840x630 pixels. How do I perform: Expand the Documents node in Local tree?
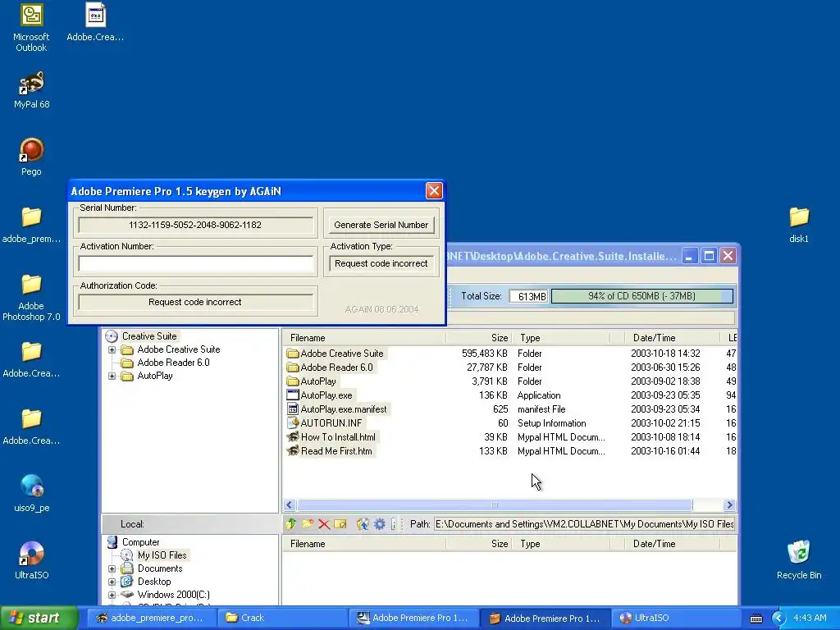112,569
